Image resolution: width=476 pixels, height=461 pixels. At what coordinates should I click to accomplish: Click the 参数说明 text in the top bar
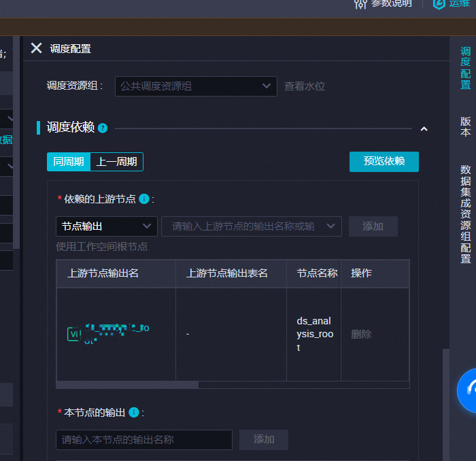point(392,3)
